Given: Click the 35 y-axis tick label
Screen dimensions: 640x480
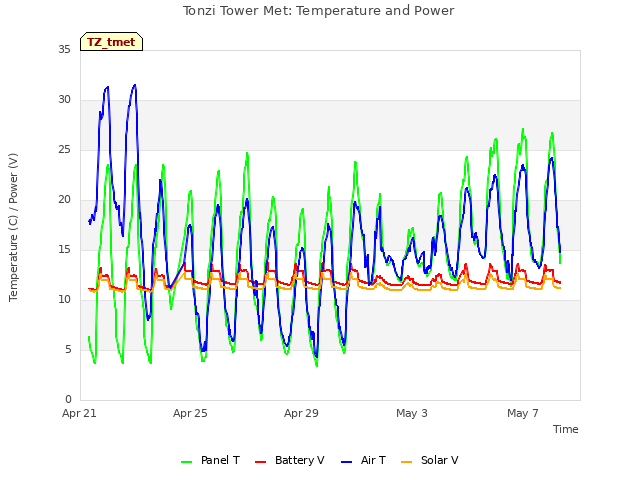Looking at the screenshot, I should tap(64, 50).
